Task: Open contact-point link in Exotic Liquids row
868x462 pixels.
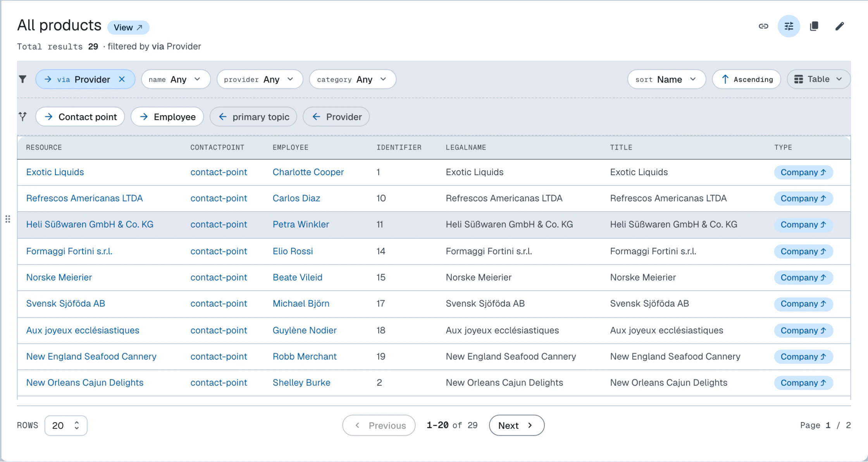Action: coord(219,172)
